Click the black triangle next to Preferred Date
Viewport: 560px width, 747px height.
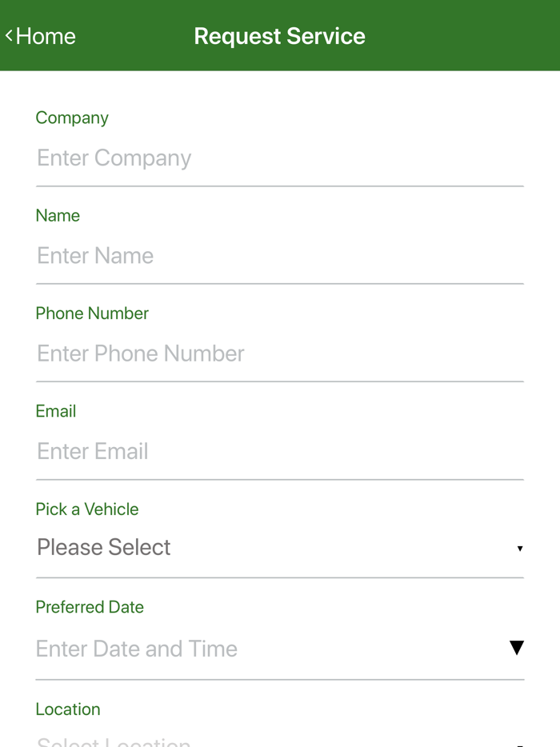click(x=518, y=648)
